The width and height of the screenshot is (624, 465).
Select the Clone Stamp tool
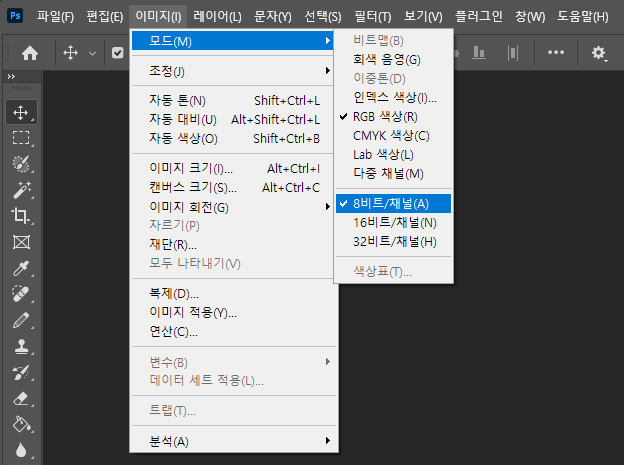coord(21,346)
